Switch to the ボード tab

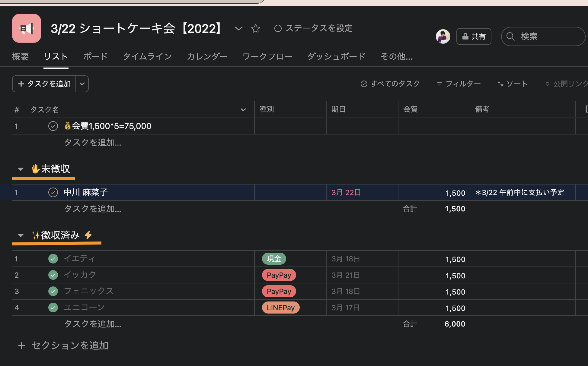coord(95,56)
